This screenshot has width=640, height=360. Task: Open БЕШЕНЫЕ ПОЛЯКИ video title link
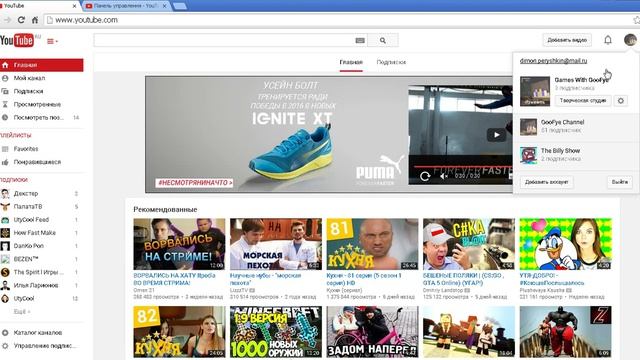pos(463,279)
